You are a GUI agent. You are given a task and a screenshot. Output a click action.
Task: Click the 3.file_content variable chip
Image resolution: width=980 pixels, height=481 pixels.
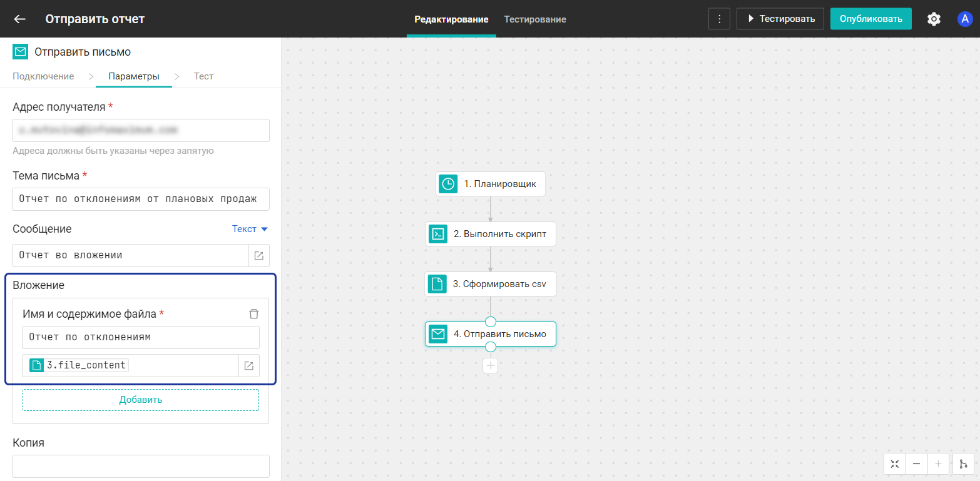tap(79, 365)
